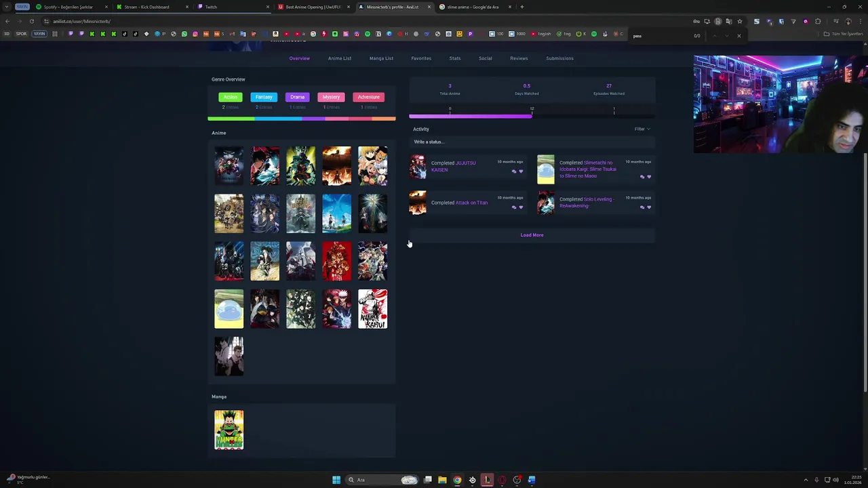Image resolution: width=868 pixels, height=488 pixels.
Task: Open replies on JUJUTSU KAISEN activity
Action: point(514,171)
